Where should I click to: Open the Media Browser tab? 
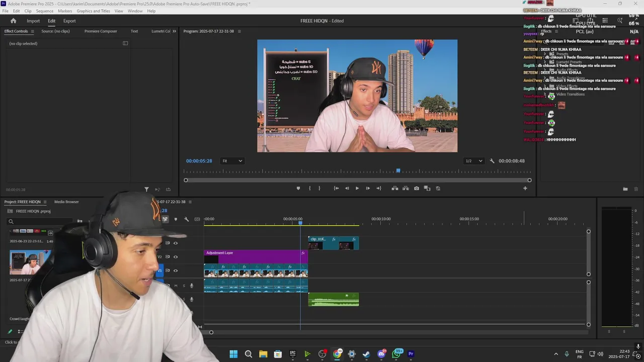tap(66, 202)
